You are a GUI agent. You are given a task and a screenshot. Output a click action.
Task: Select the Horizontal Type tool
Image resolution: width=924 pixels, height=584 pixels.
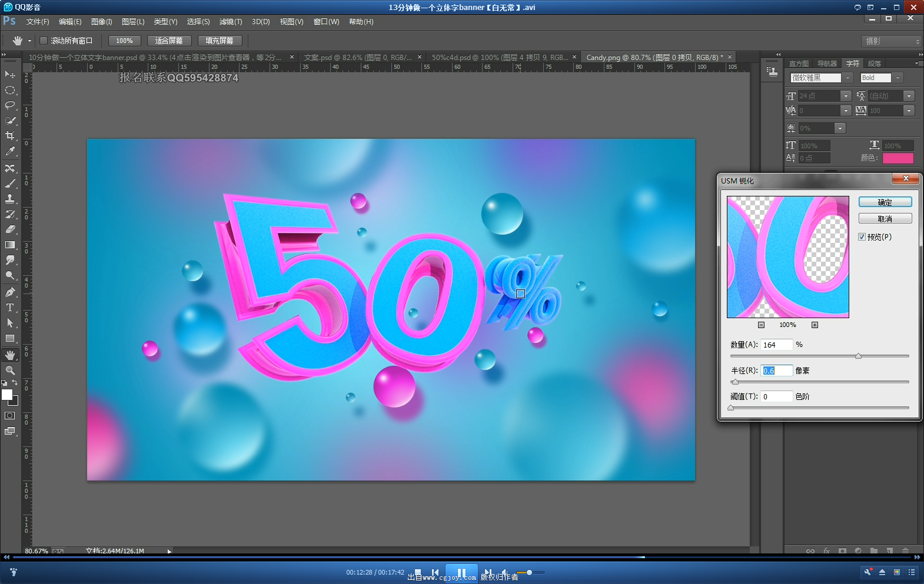click(10, 308)
